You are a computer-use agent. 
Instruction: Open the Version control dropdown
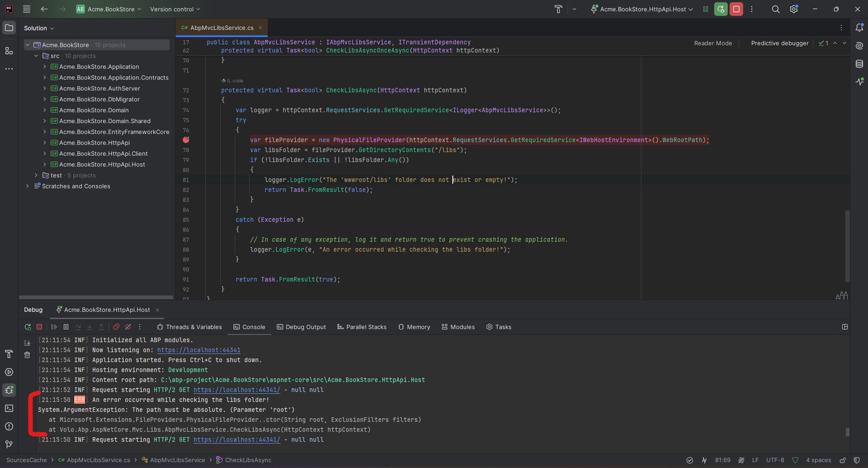175,9
